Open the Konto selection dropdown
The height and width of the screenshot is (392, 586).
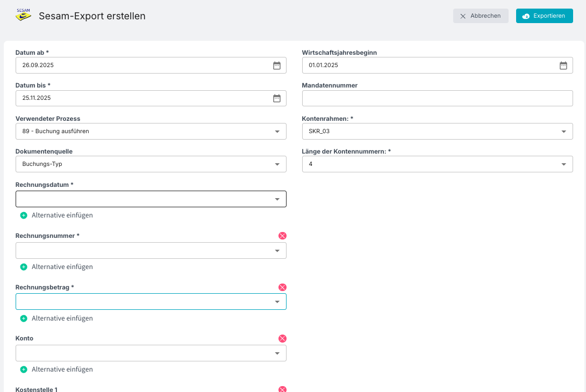(x=277, y=353)
